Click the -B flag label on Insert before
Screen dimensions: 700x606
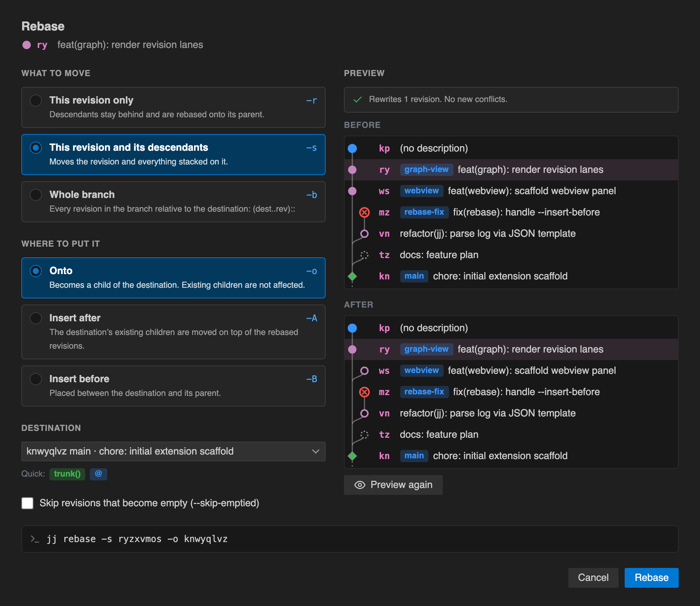(x=312, y=379)
